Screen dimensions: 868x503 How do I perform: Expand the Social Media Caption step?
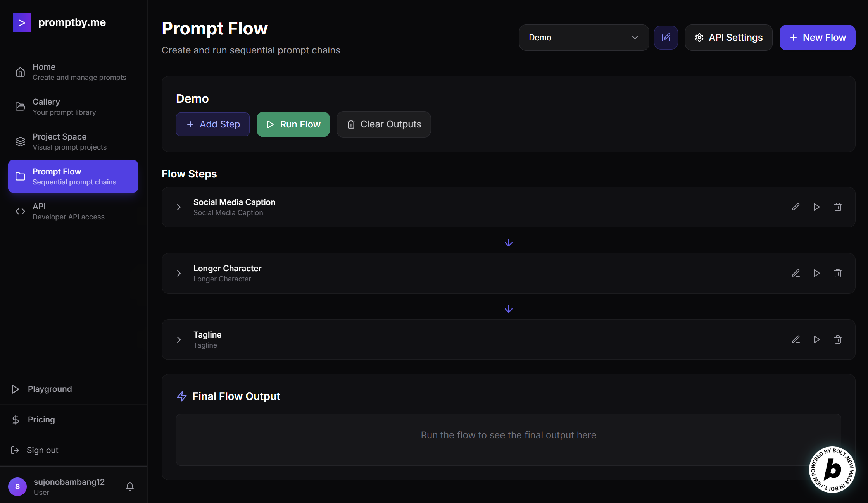[179, 207]
